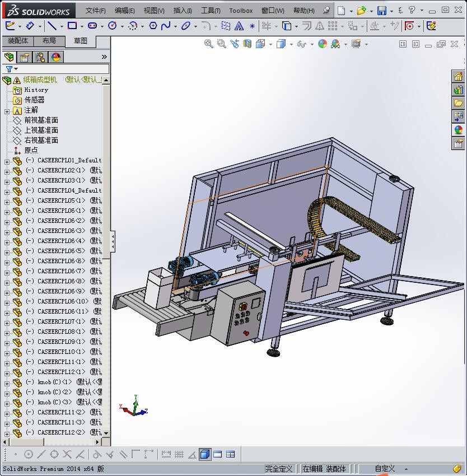Select the Polygon sketch tool
467x476 pixels.
[x=153, y=26]
